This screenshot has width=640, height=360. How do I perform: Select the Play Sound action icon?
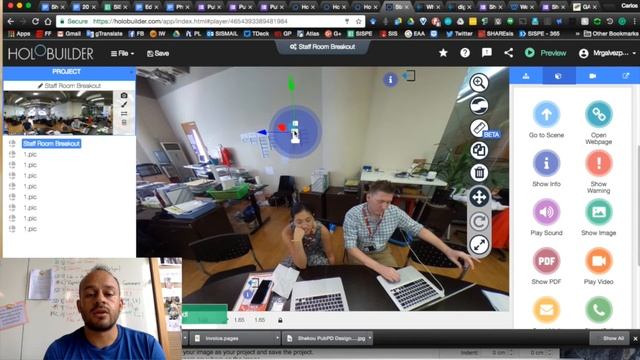546,212
